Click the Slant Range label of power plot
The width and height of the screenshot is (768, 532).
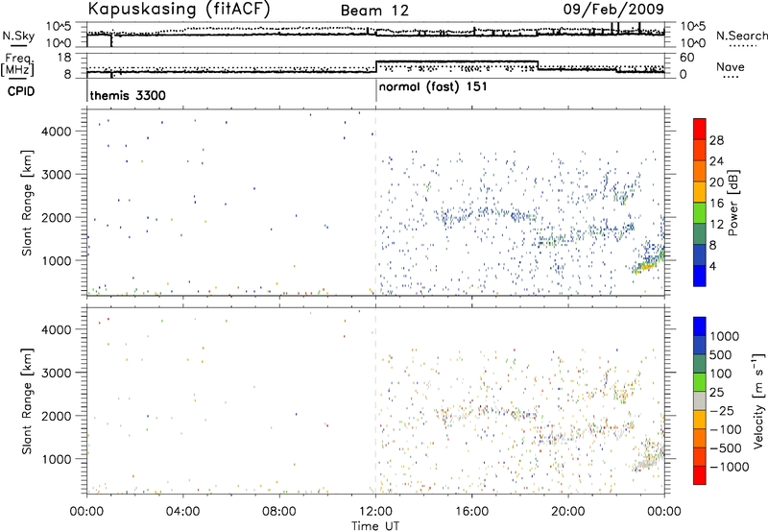(27, 203)
